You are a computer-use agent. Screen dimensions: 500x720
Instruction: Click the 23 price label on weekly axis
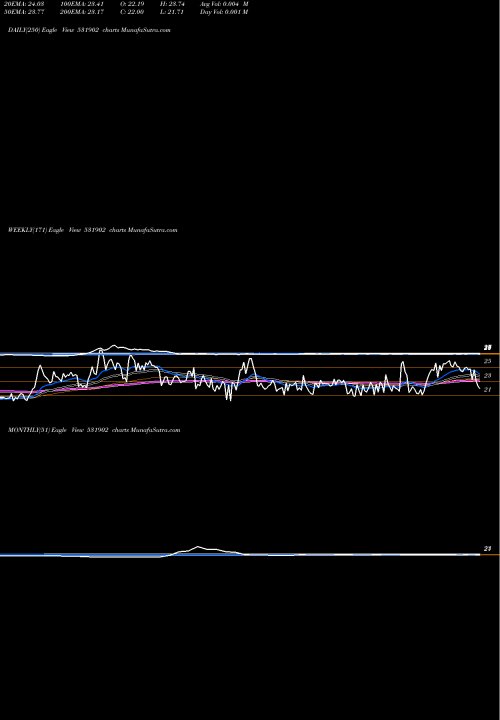tap(488, 376)
